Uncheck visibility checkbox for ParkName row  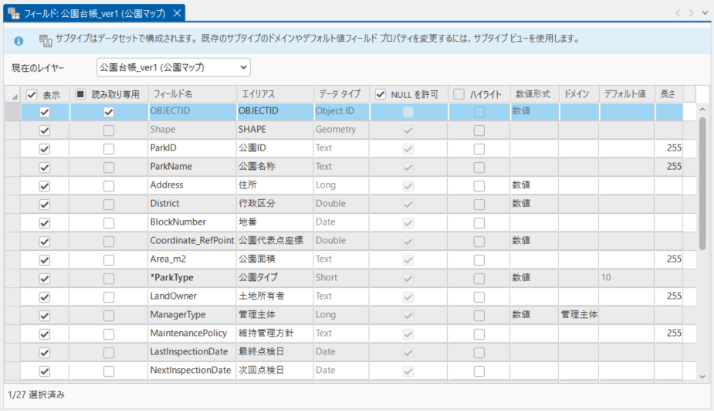coord(44,167)
